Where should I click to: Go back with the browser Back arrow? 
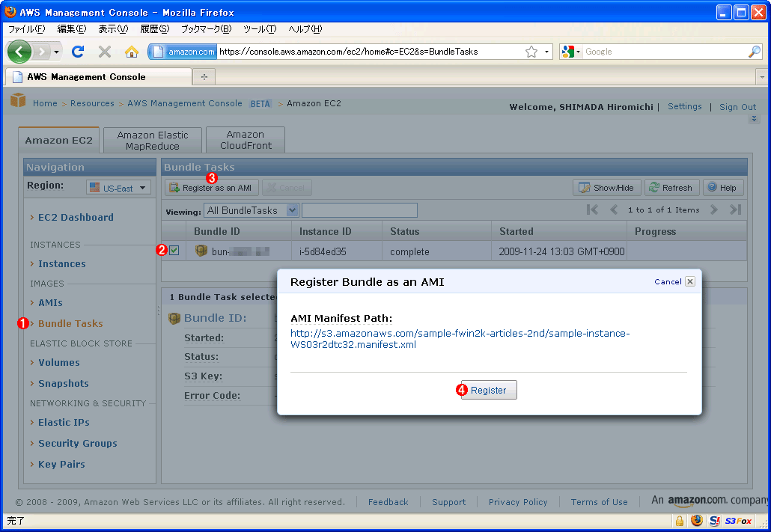point(19,52)
